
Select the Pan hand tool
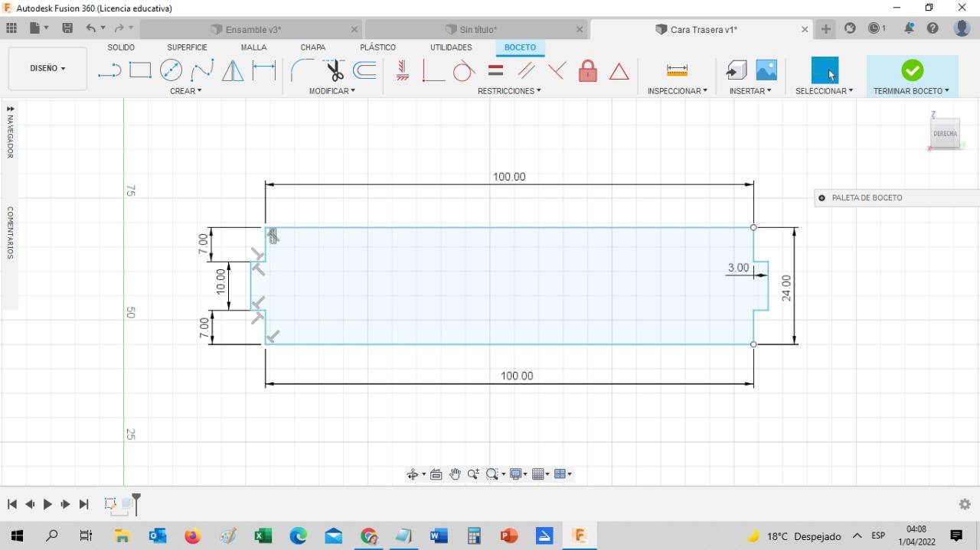(x=455, y=474)
